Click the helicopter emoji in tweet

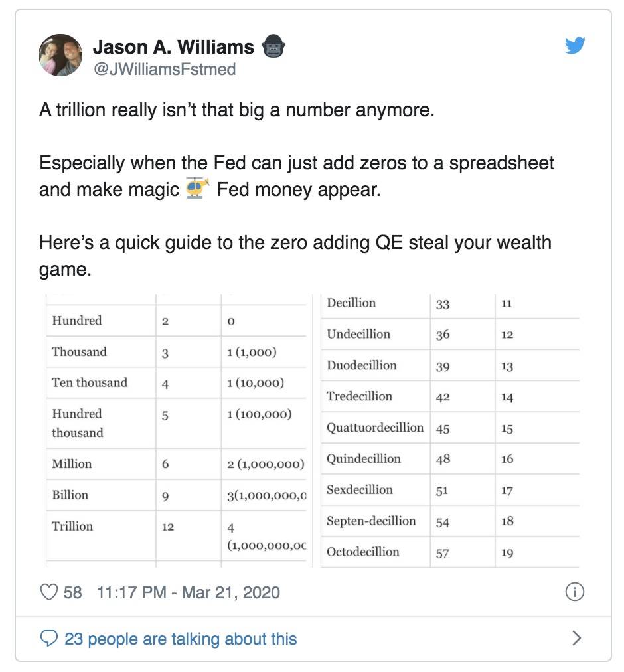pyautogui.click(x=198, y=188)
